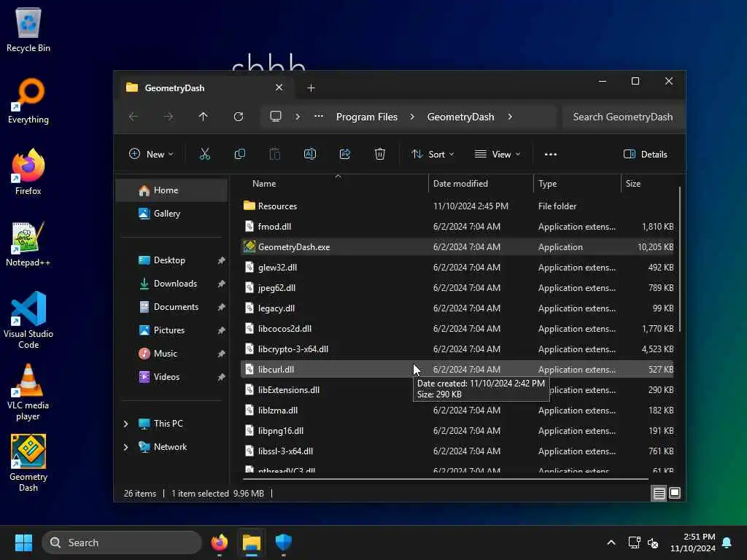747x560 pixels.
Task: Open Firefox from the taskbar
Action: click(x=219, y=542)
